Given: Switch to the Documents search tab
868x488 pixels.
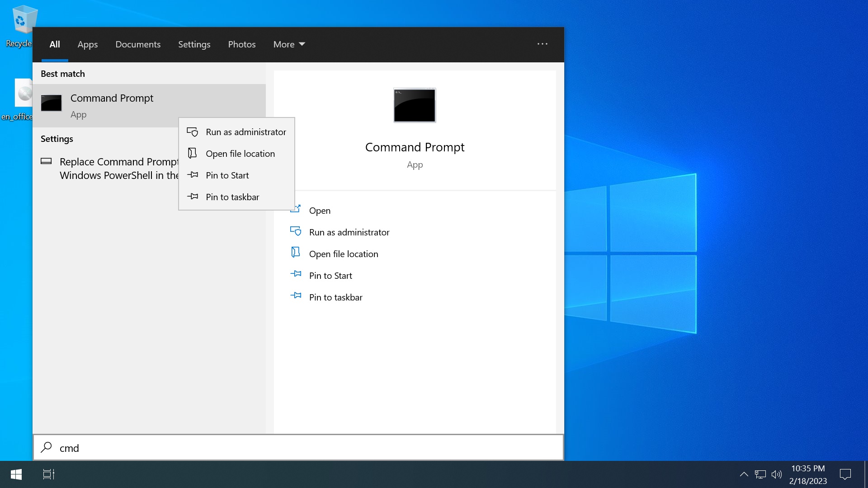Looking at the screenshot, I should (138, 44).
